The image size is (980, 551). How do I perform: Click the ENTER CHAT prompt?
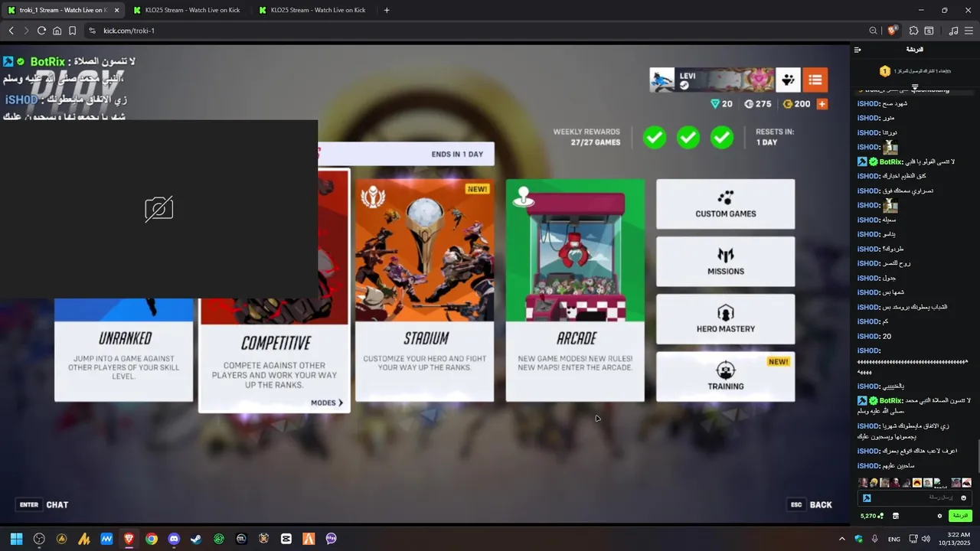click(x=43, y=505)
